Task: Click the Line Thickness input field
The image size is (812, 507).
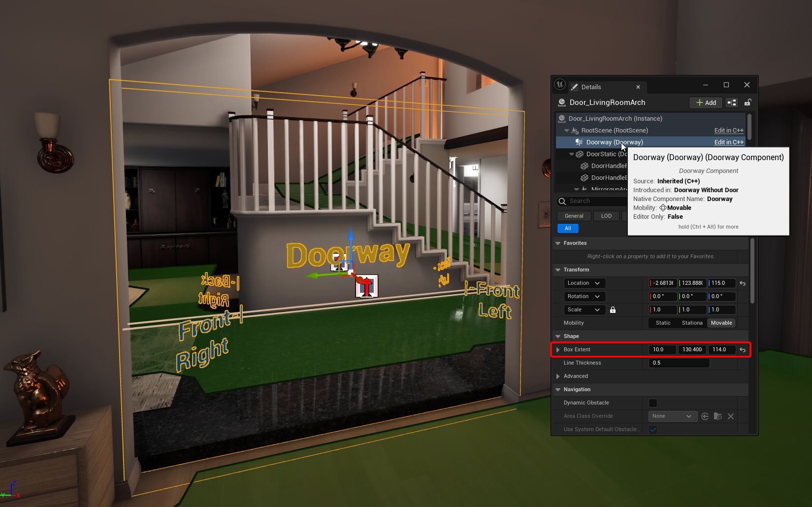Action: 679,363
